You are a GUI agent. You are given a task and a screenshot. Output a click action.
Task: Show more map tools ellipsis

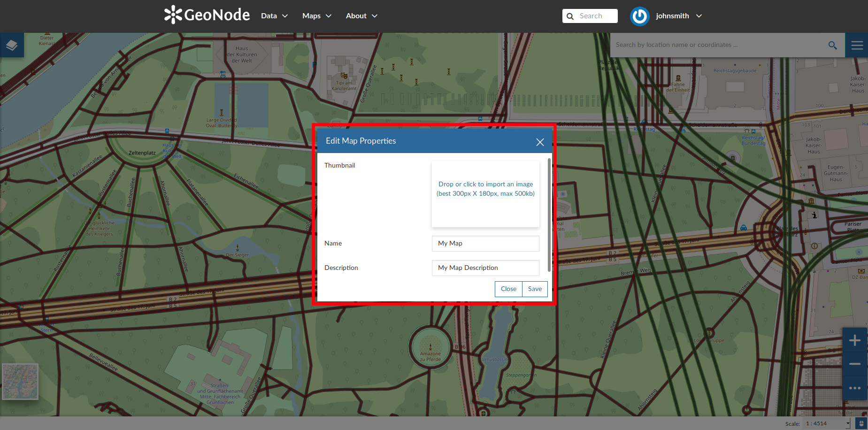(855, 388)
